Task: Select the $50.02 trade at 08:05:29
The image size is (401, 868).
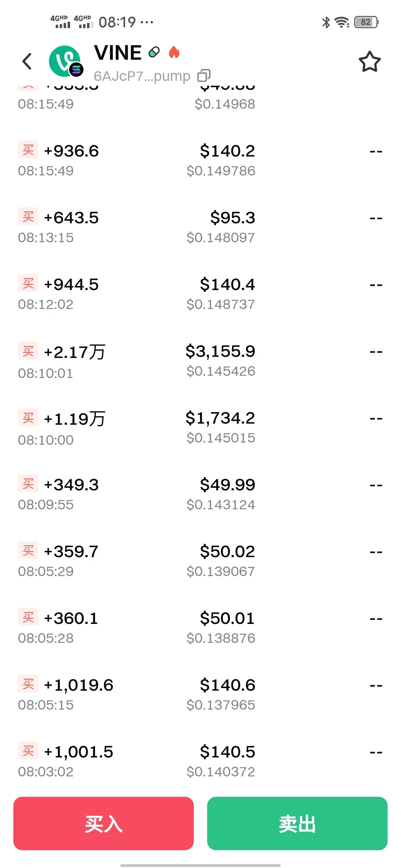Action: [200, 561]
